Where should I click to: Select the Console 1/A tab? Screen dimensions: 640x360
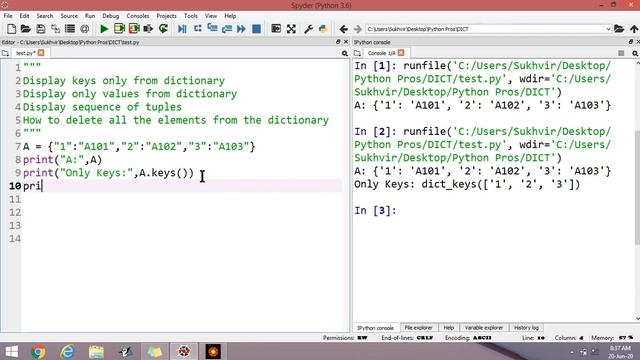point(381,53)
